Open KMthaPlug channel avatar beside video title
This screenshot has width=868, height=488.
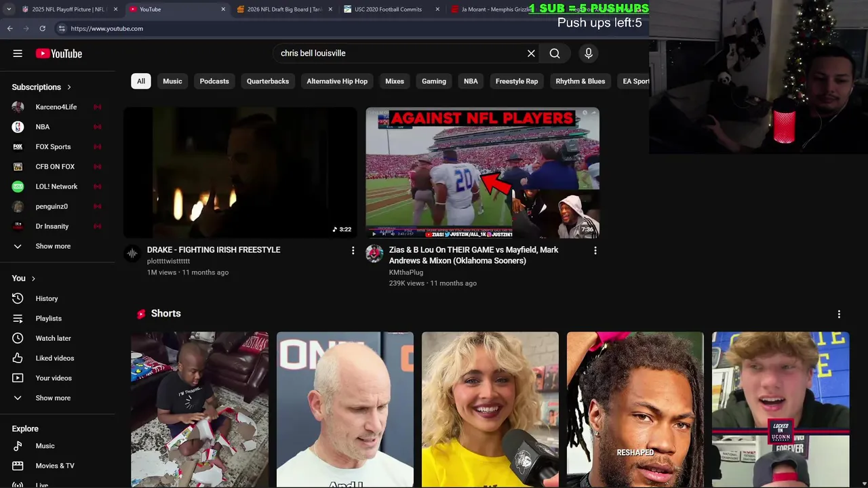(x=374, y=253)
